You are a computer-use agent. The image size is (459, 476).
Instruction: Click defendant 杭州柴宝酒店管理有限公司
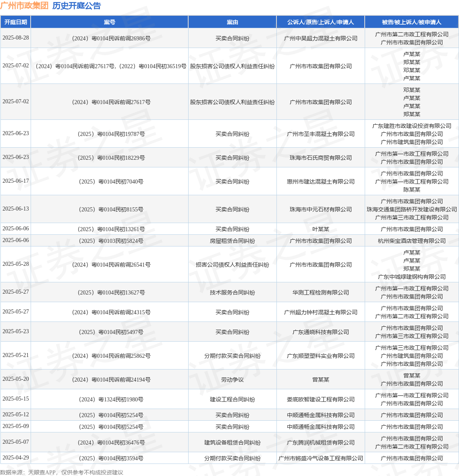point(412,241)
